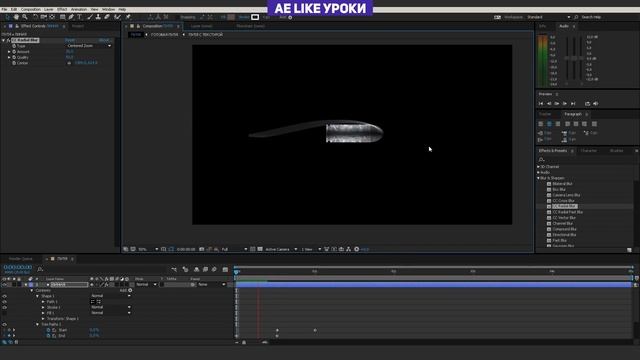This screenshot has width=640, height=360.
Task: Switch to the Render Queue tab
Action: [20, 259]
